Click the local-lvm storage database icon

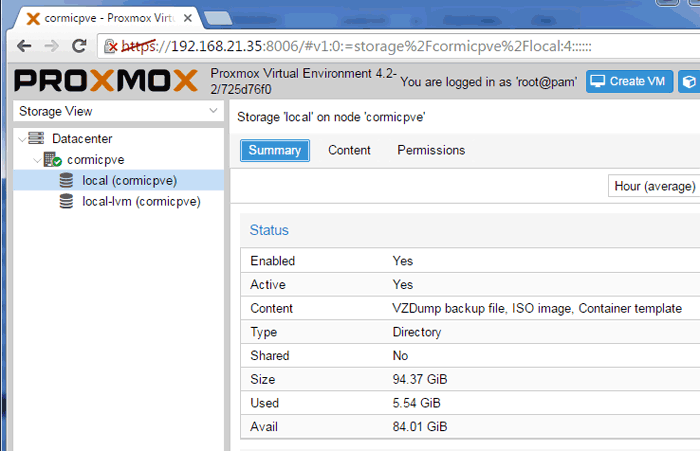[66, 201]
